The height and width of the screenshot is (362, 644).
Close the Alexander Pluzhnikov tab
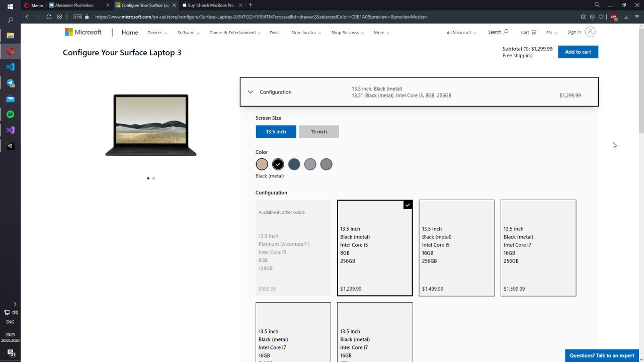click(108, 5)
